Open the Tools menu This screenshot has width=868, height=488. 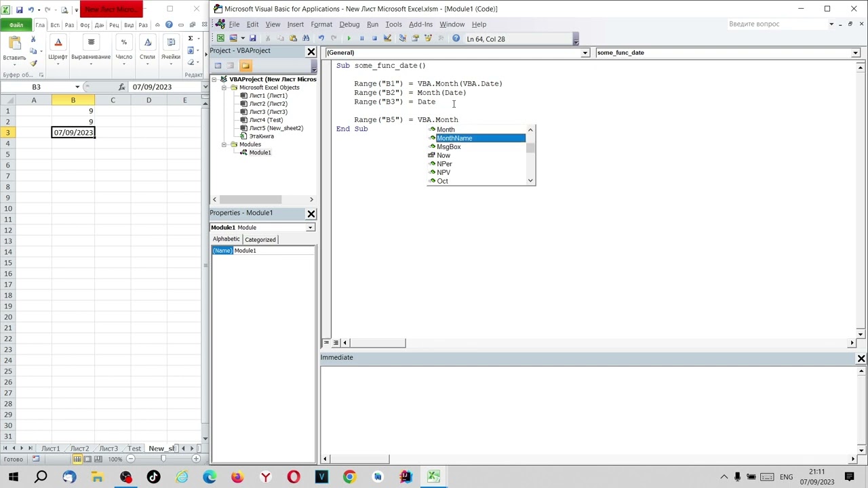click(x=393, y=24)
